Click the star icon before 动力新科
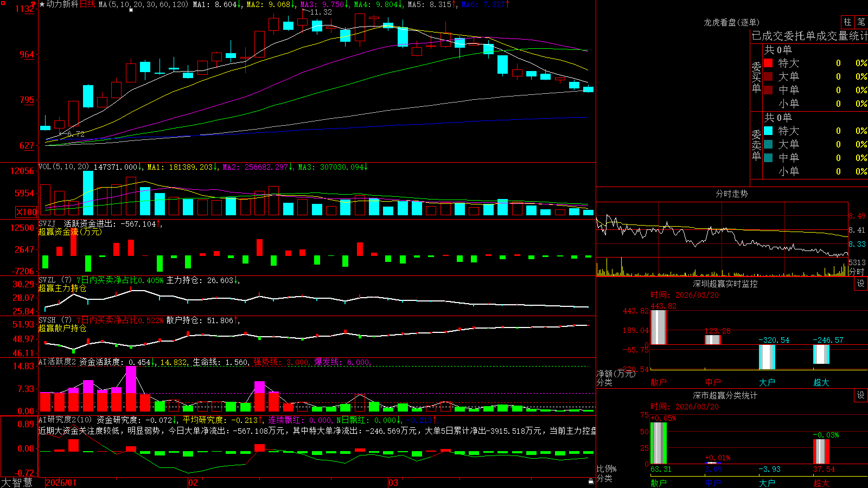868x488 pixels. pos(42,4)
